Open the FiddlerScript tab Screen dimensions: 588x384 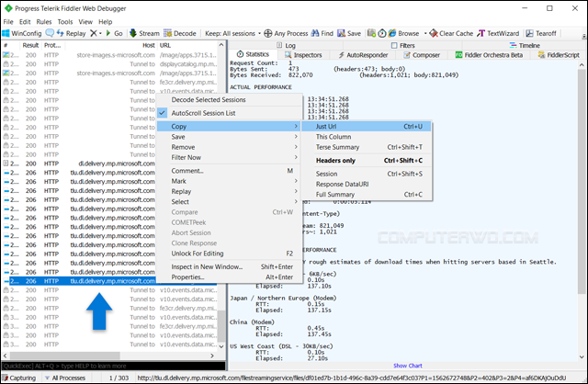pos(559,55)
